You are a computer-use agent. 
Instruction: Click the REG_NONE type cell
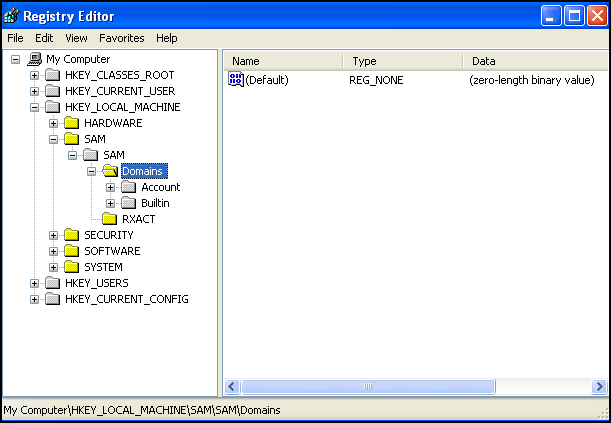(376, 80)
